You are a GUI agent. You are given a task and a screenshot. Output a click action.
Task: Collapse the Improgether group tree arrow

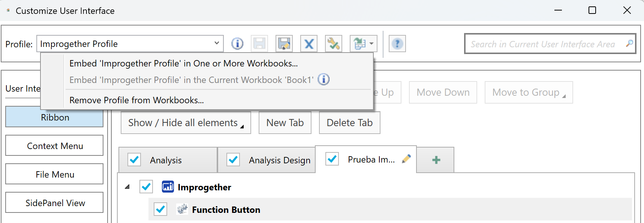(127, 187)
